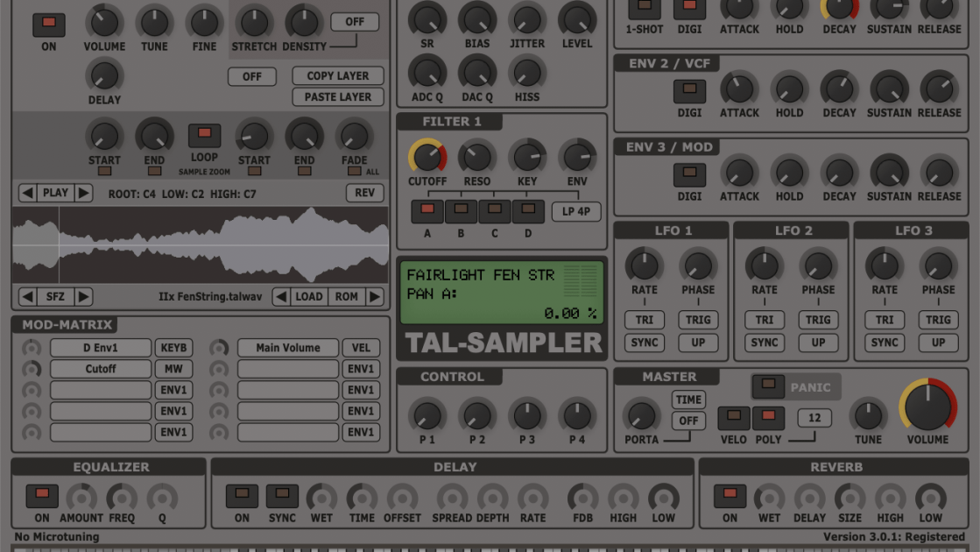Enable the Delay ON switch

click(x=242, y=496)
